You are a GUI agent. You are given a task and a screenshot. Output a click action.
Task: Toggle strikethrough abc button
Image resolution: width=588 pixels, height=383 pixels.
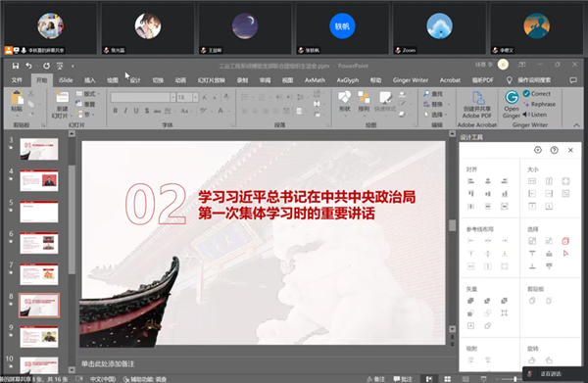click(x=157, y=111)
